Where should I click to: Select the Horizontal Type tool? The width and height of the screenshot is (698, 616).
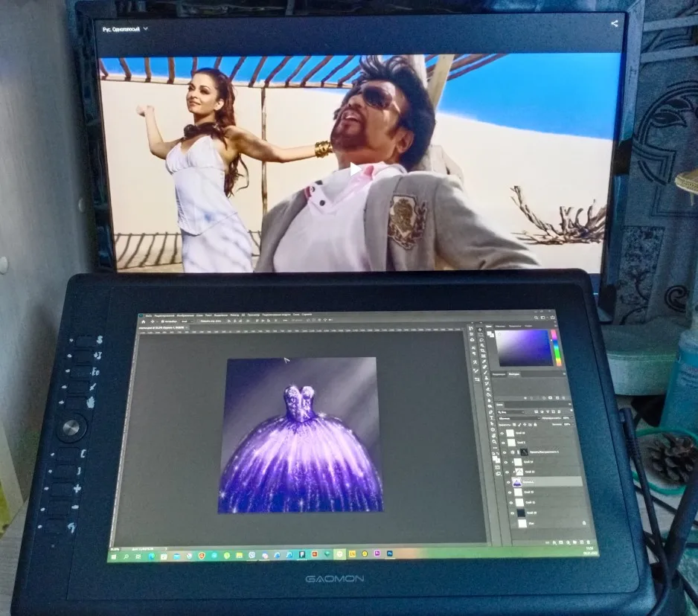491,417
